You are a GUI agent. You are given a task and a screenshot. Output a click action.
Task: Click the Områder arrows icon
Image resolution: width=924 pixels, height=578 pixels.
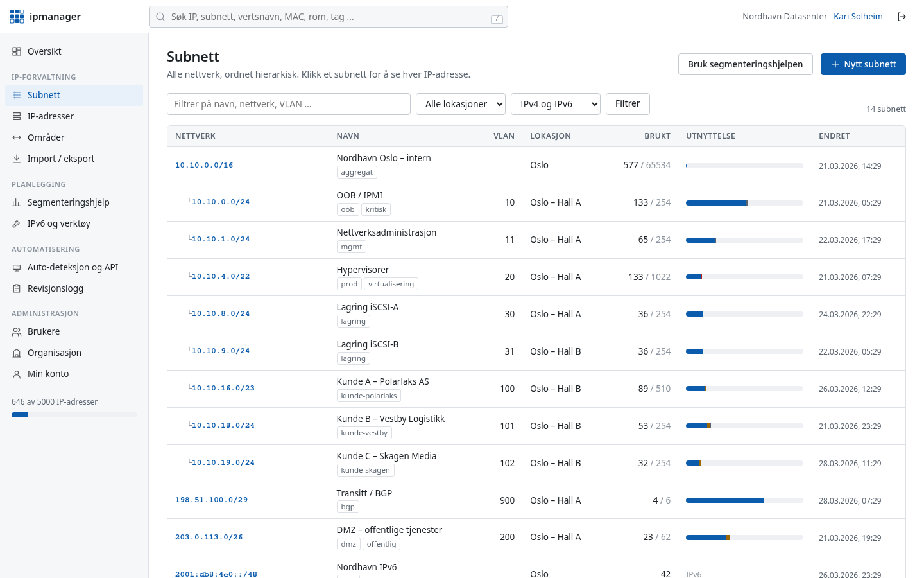pyautogui.click(x=17, y=137)
